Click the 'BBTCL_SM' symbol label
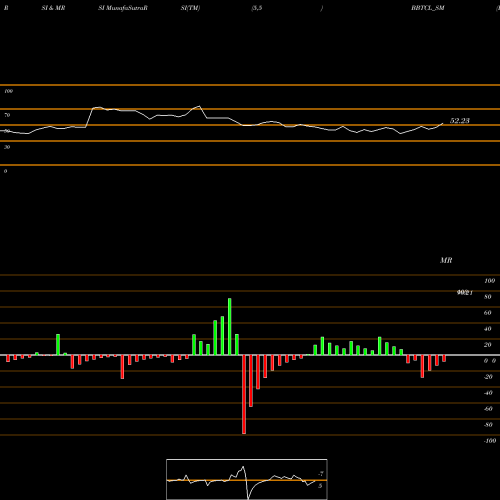 point(428,8)
